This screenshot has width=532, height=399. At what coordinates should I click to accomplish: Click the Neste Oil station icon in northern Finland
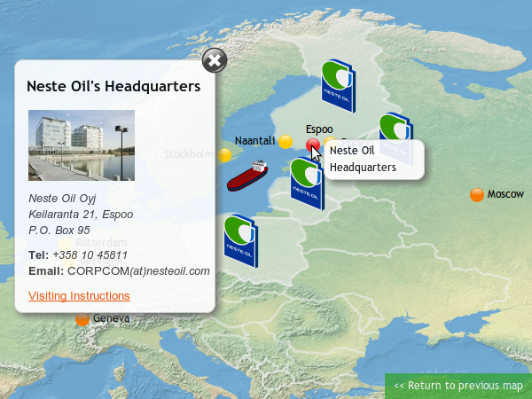(339, 86)
